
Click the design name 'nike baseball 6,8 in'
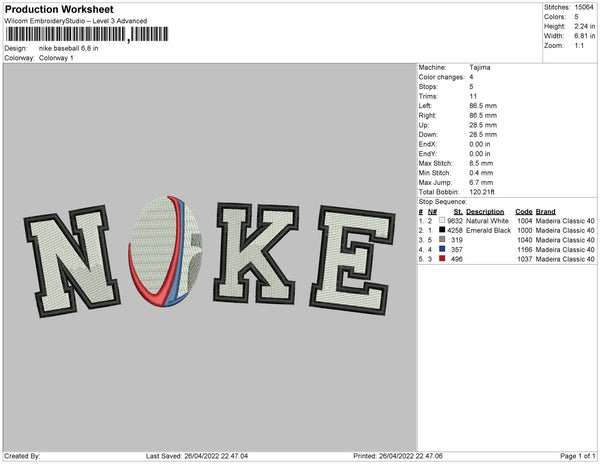click(x=68, y=48)
